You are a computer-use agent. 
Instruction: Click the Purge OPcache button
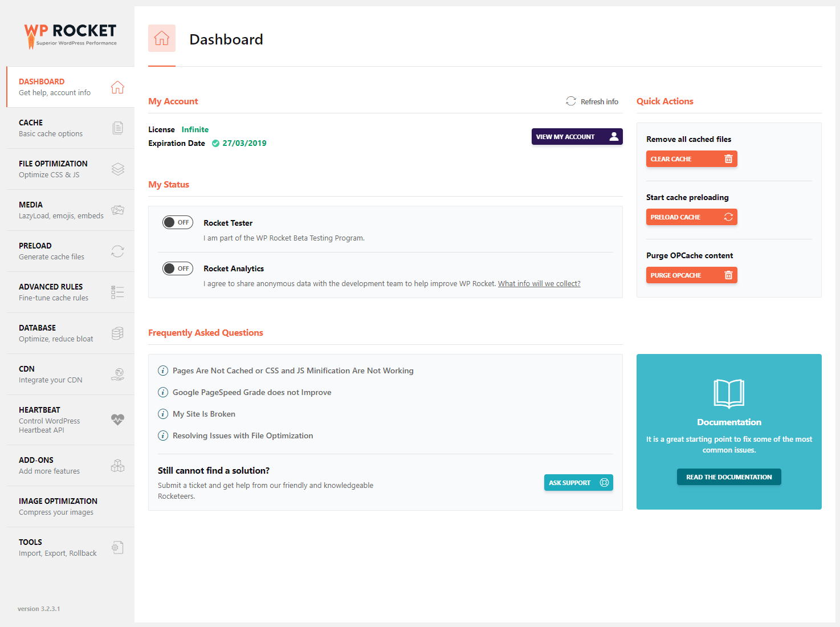[691, 275]
